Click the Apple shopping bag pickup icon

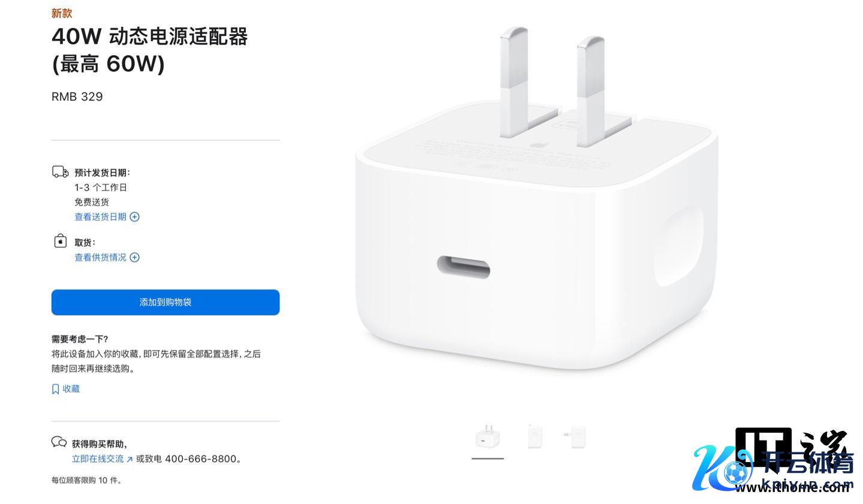(x=60, y=241)
